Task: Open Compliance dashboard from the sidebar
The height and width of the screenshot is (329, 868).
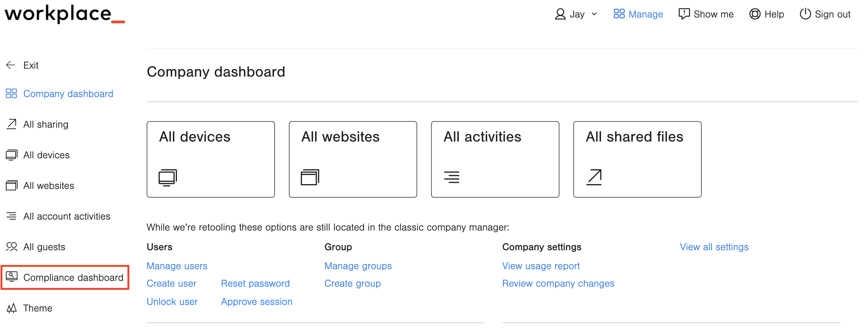Action: pos(73,278)
